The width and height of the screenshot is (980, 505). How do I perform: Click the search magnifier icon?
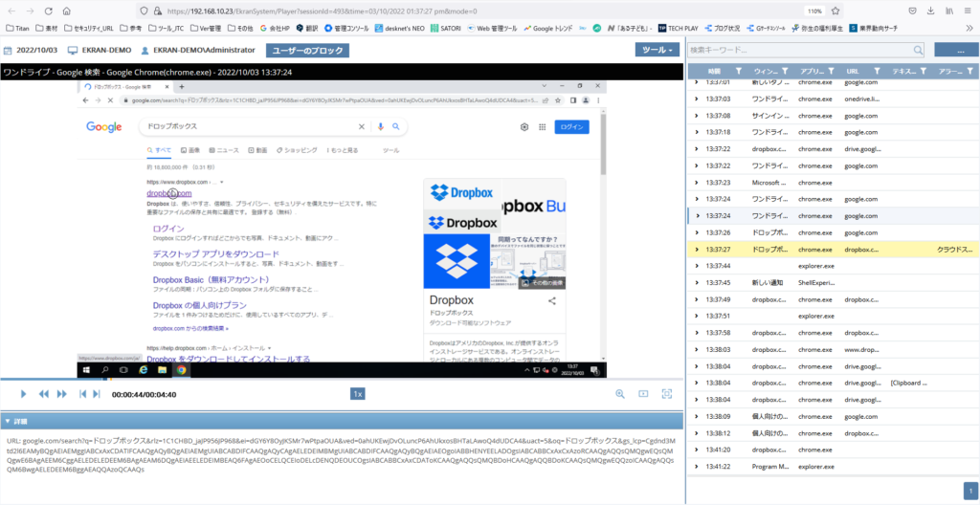918,51
